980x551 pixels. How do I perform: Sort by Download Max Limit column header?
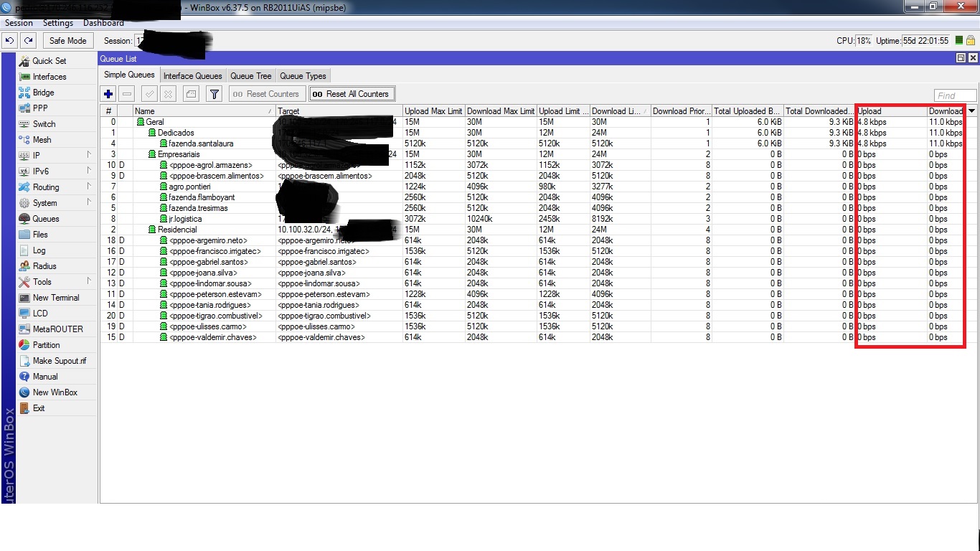(x=501, y=111)
